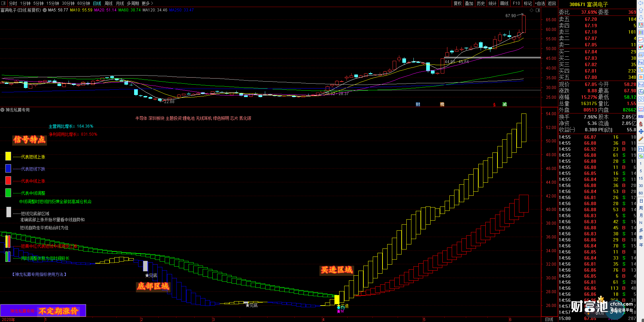
Task: Open the F10 company info sidebar icon
Action: (641, 62)
